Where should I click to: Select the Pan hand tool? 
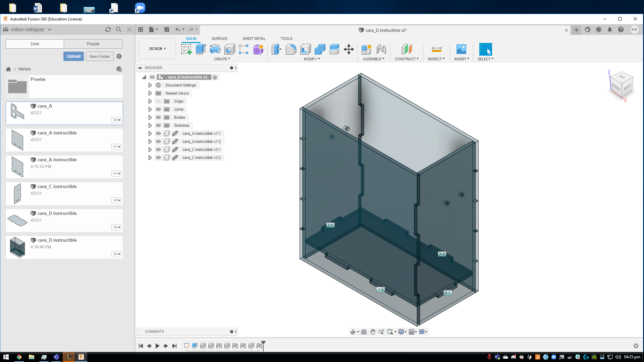[x=373, y=332]
